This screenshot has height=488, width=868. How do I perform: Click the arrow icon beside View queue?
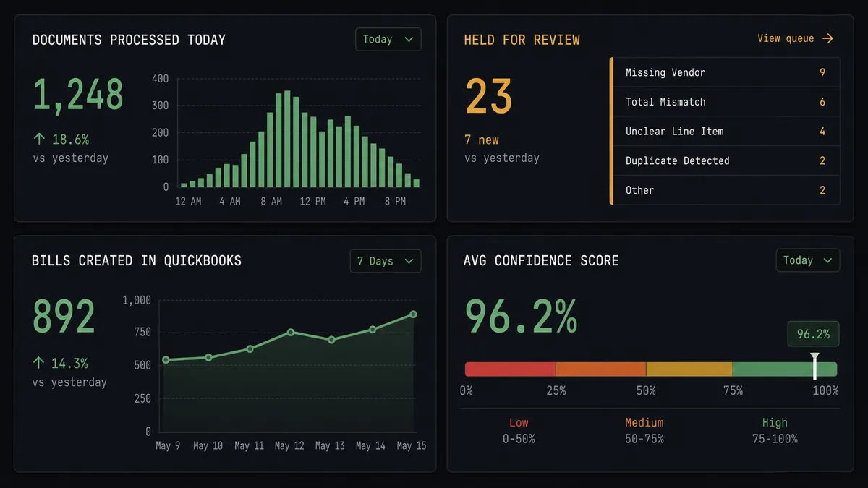828,38
